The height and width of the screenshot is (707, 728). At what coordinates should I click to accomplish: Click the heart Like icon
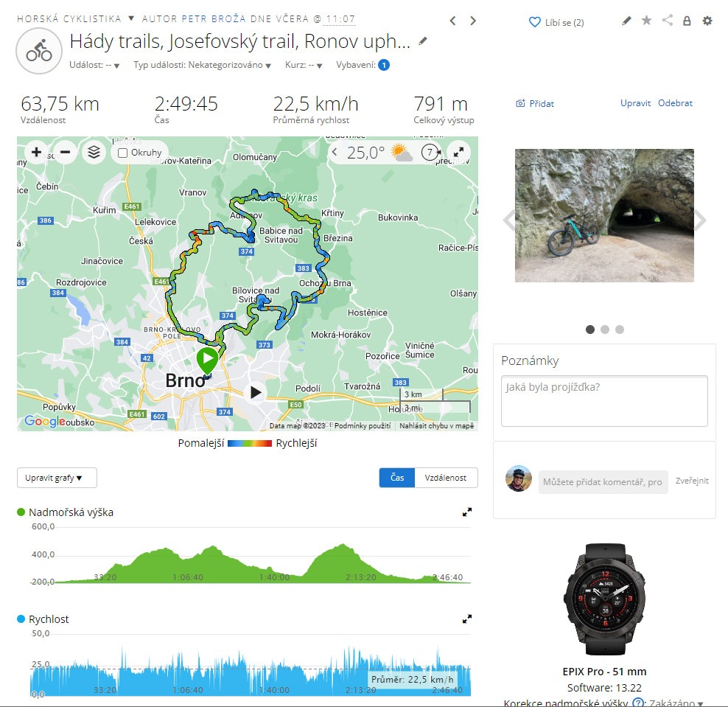pyautogui.click(x=534, y=22)
